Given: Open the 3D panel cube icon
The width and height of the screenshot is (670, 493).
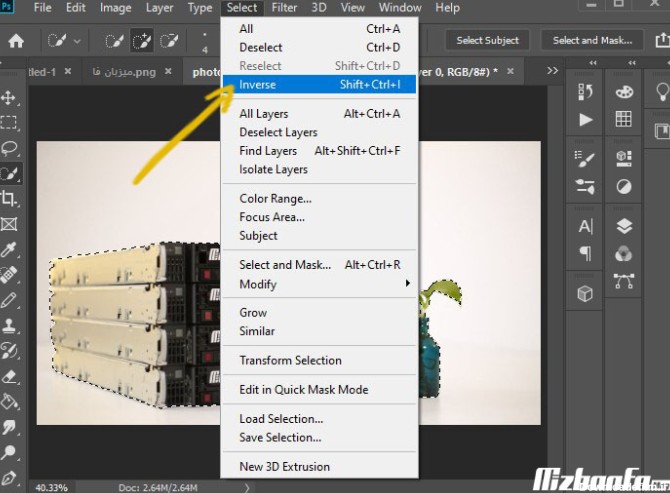Looking at the screenshot, I should pos(586,294).
